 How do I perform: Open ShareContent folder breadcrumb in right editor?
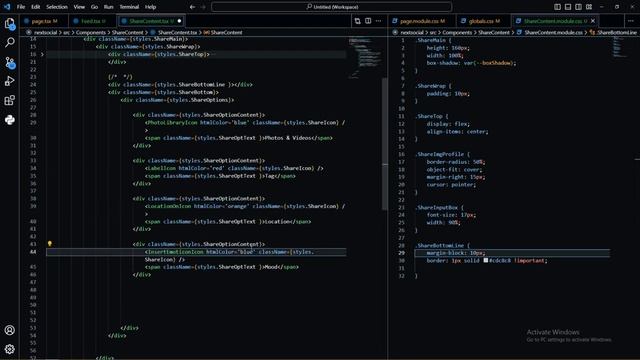pyautogui.click(x=494, y=32)
